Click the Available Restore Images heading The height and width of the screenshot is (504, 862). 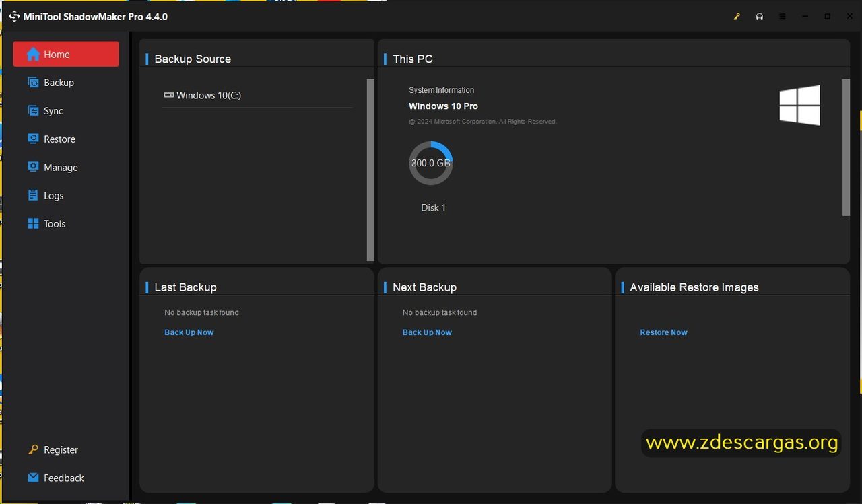pos(694,287)
